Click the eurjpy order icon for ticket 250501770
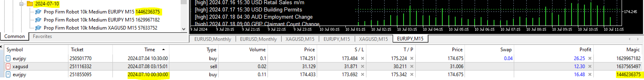The height and width of the screenshot is (80, 644). click(x=8, y=58)
